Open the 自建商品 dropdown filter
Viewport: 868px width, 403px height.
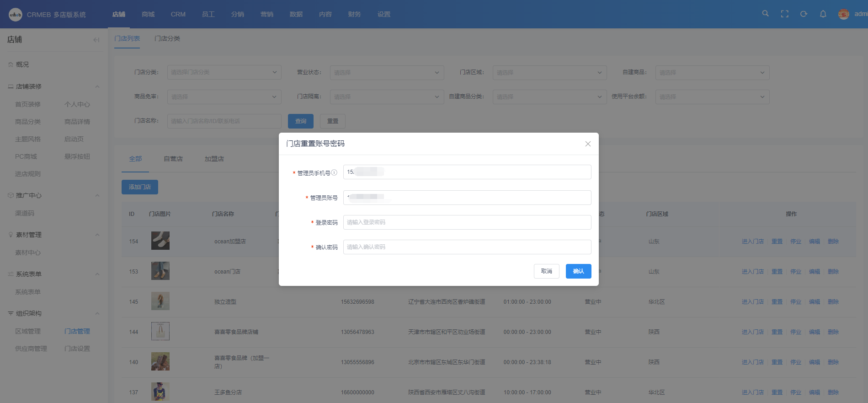click(712, 72)
